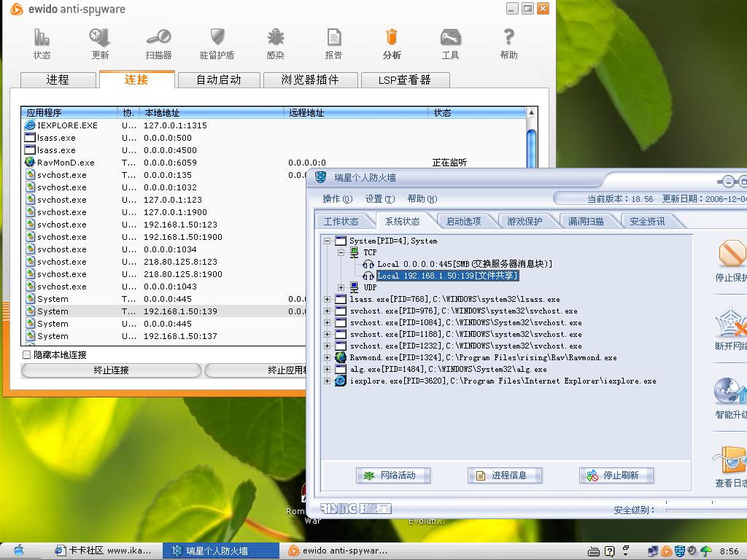Screen dimensions: 747x560
Task: Open the 工具 tools icon
Action: pos(450,43)
